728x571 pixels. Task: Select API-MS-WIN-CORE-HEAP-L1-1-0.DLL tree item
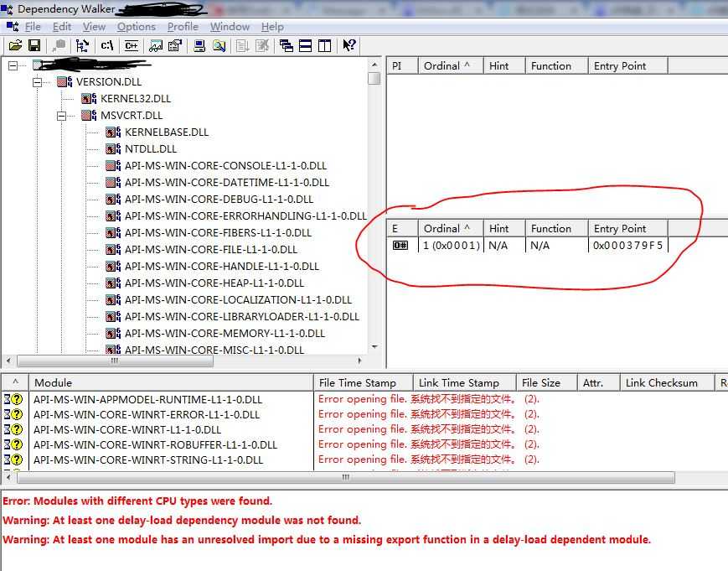pos(214,283)
